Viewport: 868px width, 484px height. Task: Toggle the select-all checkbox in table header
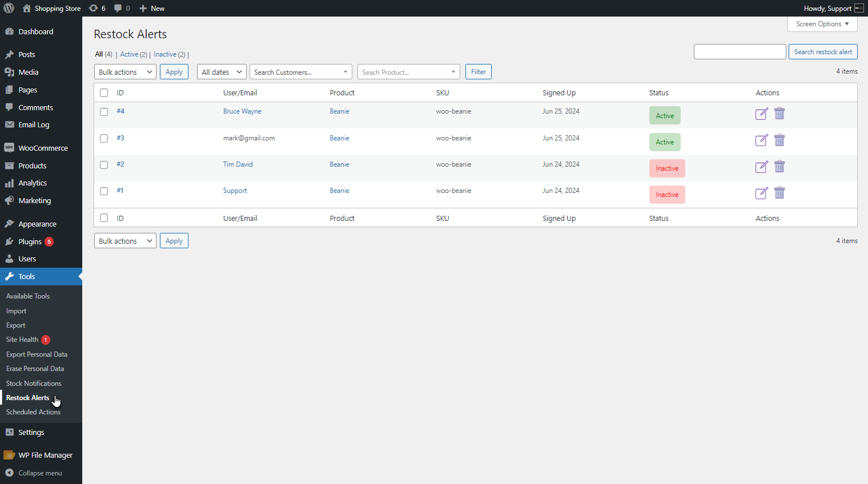click(x=104, y=92)
